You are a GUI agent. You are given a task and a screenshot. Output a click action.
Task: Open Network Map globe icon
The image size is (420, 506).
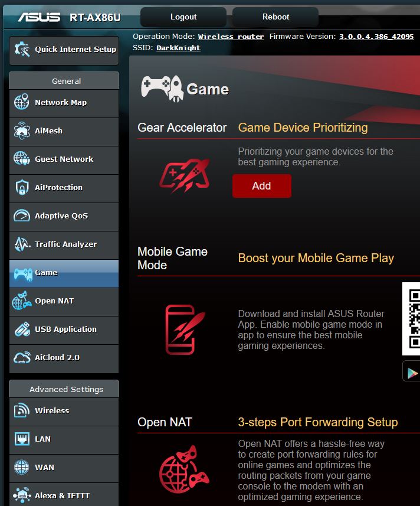(x=22, y=102)
